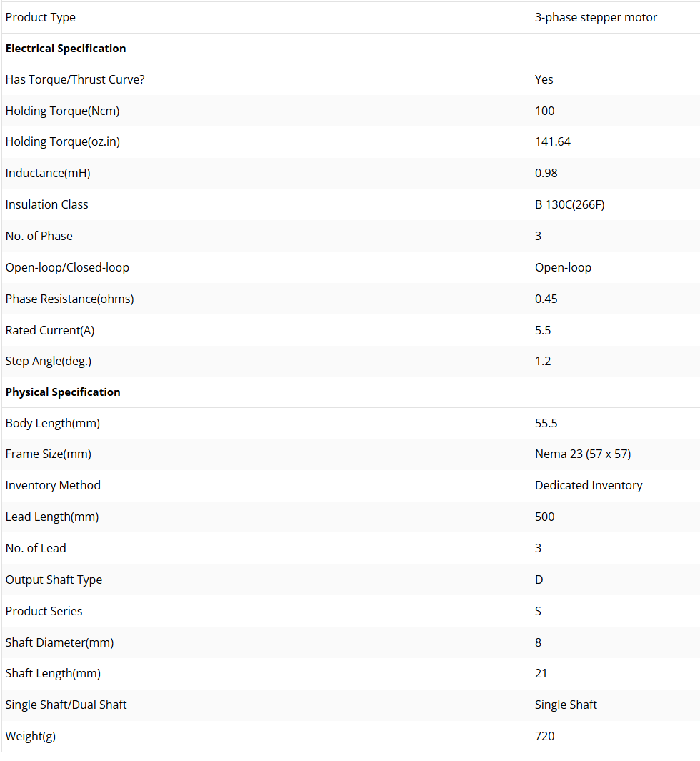Select the 141.64 oz.in torque value
This screenshot has height=761, width=700.
tap(553, 141)
